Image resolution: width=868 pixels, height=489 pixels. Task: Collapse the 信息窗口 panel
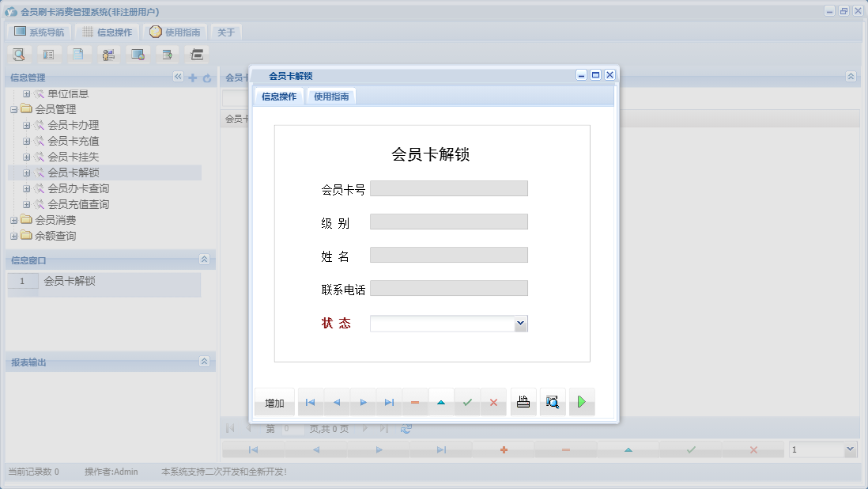[203, 259]
